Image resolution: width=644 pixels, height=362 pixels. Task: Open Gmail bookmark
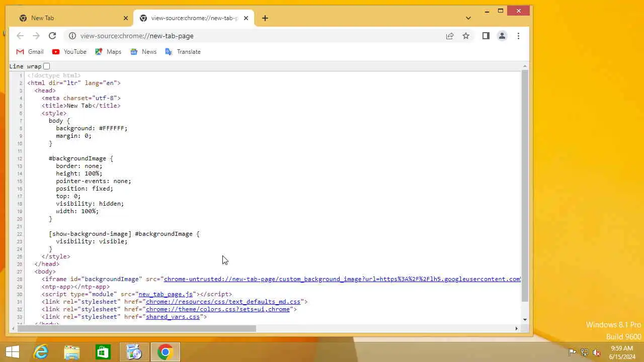pyautogui.click(x=30, y=52)
